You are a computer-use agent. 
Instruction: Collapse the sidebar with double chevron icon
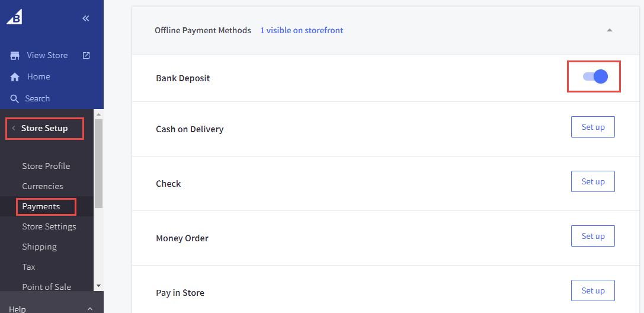pos(86,18)
